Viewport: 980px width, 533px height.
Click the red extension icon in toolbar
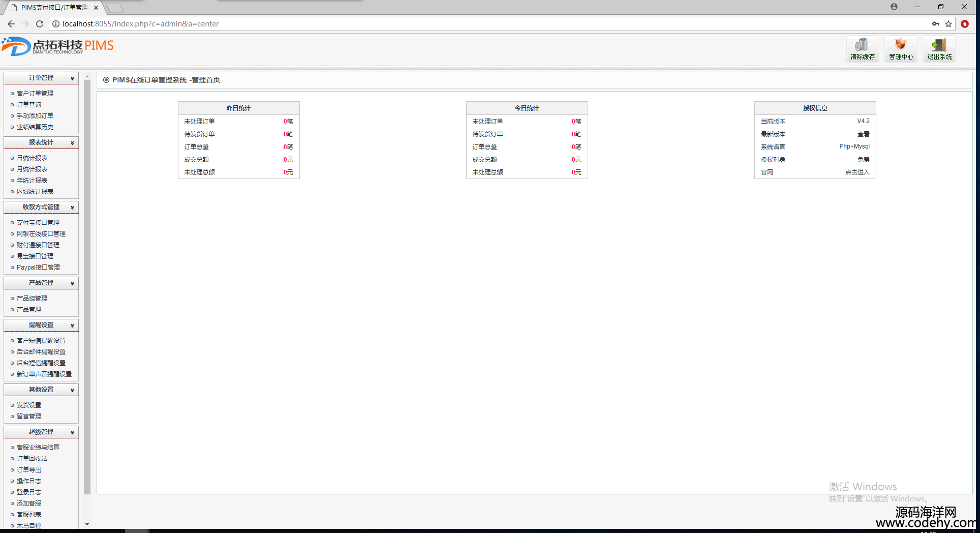tap(965, 24)
